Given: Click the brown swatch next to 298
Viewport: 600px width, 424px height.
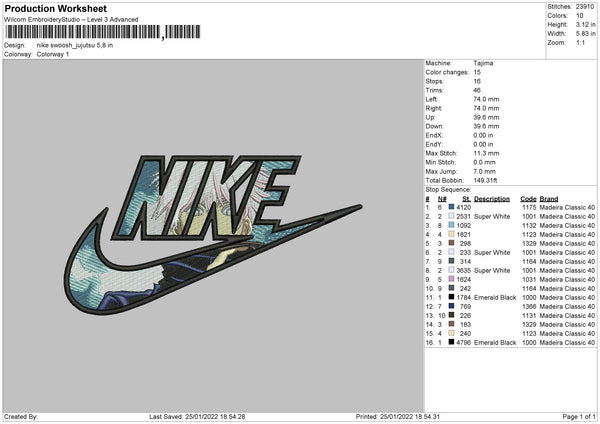Looking at the screenshot, I should [x=452, y=243].
